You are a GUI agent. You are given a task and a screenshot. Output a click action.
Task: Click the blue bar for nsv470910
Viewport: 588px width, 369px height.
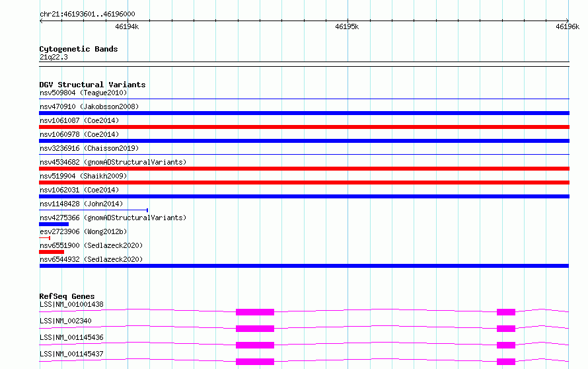pyautogui.click(x=304, y=113)
